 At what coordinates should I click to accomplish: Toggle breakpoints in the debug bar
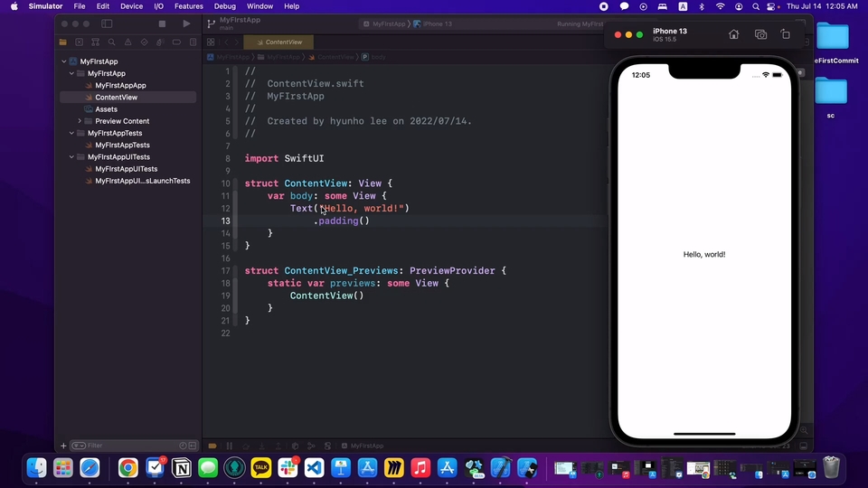212,446
